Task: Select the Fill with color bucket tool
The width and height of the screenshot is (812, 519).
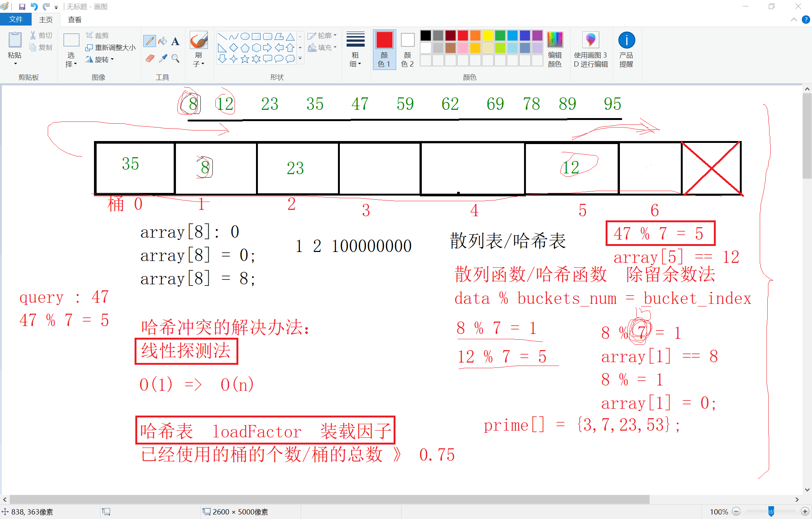Action: tap(162, 41)
